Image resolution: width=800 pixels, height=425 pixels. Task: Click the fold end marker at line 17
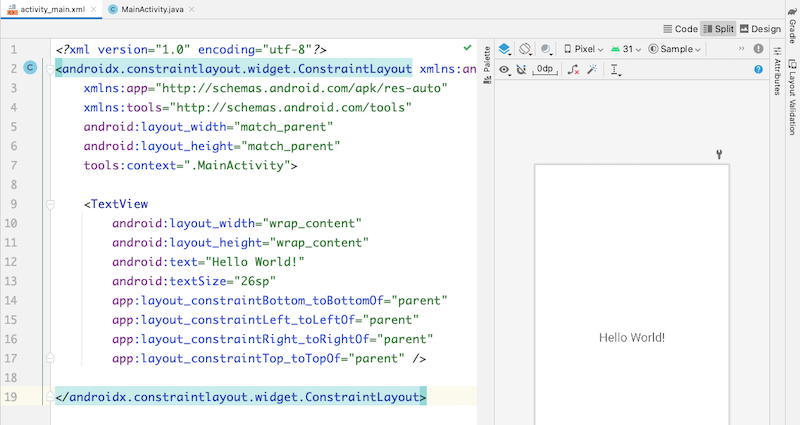point(50,358)
